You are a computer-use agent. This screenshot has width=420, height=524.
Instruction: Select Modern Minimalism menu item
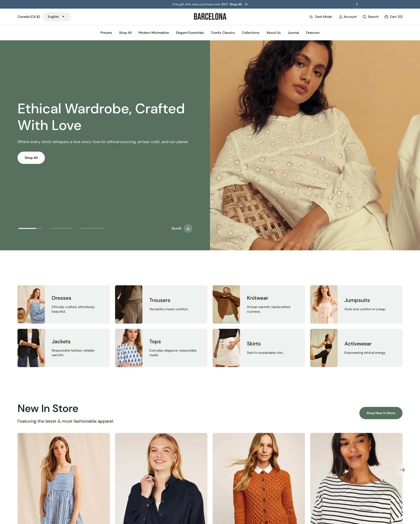154,33
